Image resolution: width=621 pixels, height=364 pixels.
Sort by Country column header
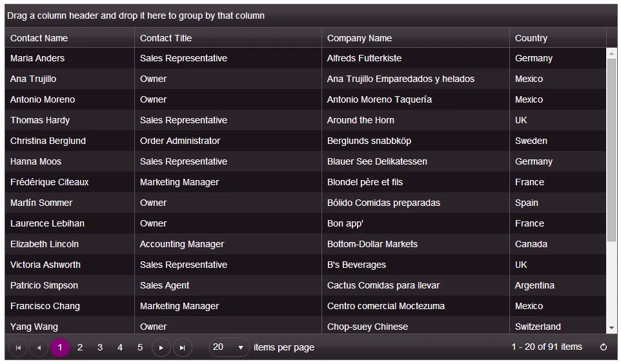click(531, 38)
